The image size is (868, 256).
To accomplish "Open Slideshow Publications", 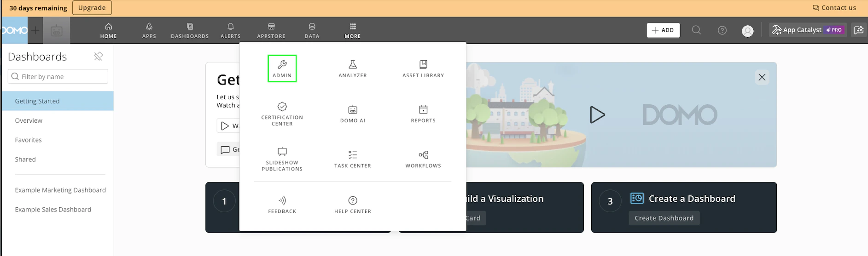I will pos(282,159).
